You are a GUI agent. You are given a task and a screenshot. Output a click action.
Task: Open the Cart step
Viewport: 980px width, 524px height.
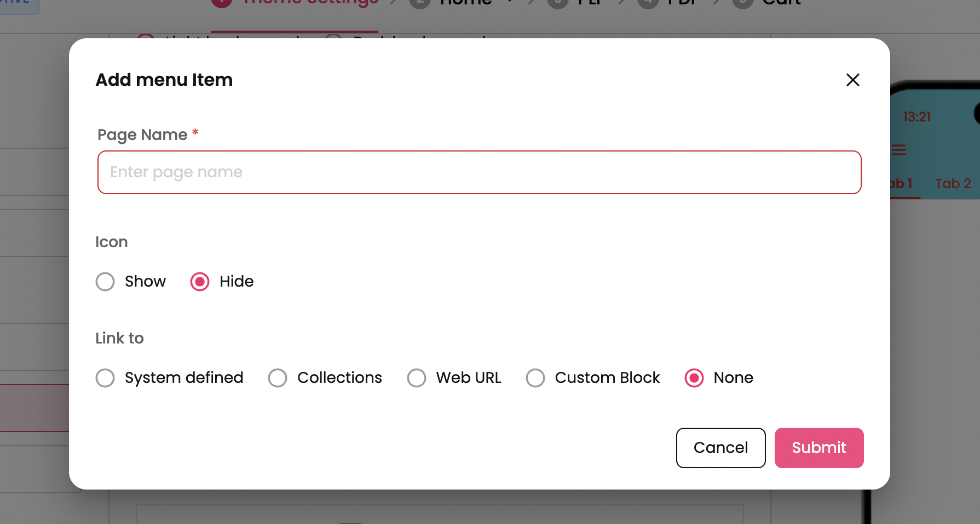(781, 3)
